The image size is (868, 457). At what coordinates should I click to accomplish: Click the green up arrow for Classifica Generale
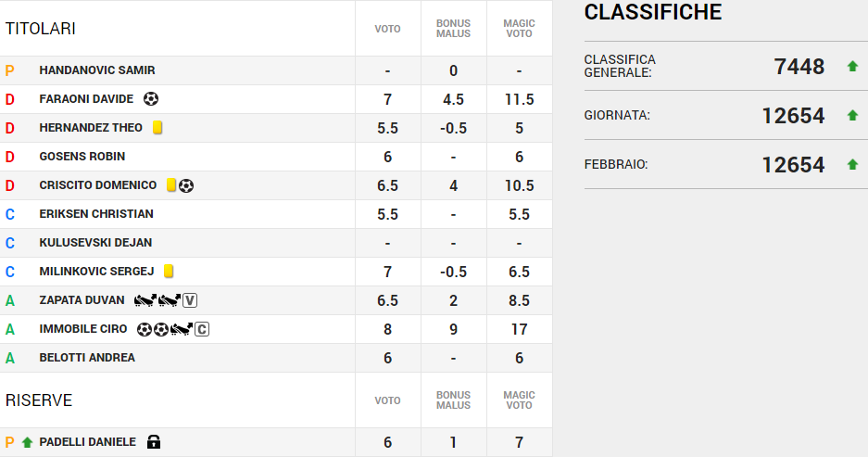tap(852, 67)
